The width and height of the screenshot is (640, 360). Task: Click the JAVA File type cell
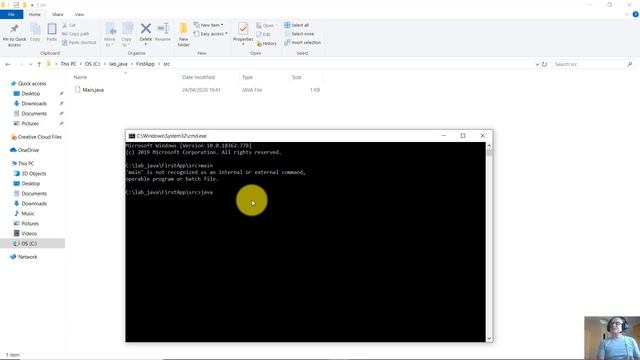[252, 90]
